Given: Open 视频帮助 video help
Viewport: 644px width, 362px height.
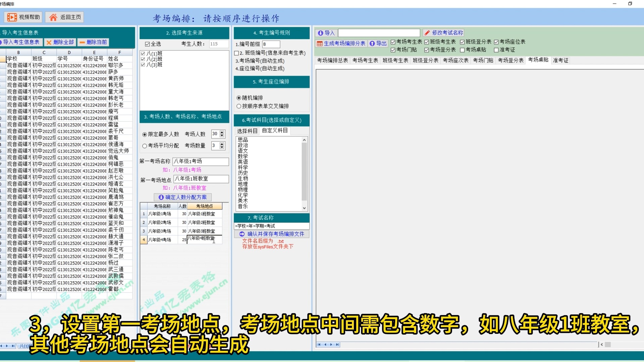Looking at the screenshot, I should [23, 17].
